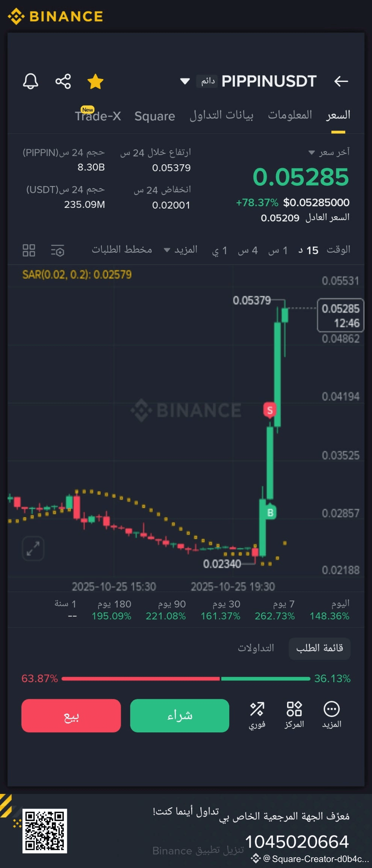
Task: Click the QR code for app download
Action: click(x=44, y=831)
